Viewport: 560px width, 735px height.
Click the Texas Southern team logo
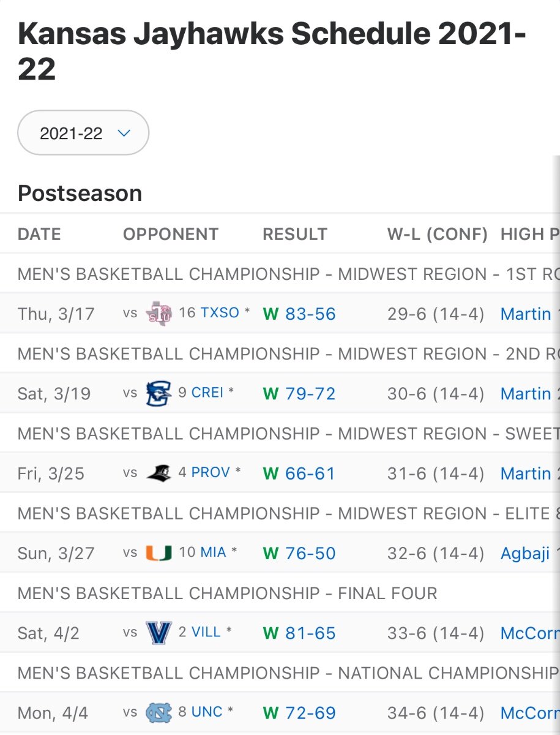(x=159, y=314)
